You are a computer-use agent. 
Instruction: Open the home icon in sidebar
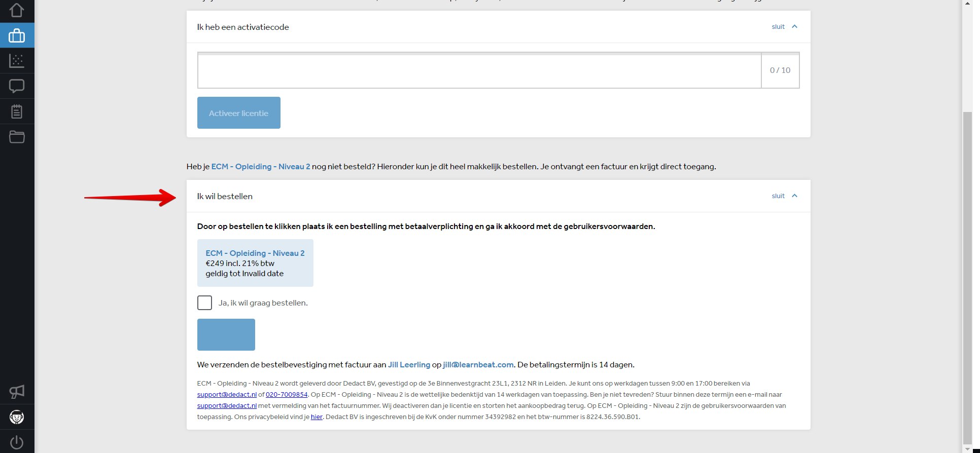tap(17, 10)
